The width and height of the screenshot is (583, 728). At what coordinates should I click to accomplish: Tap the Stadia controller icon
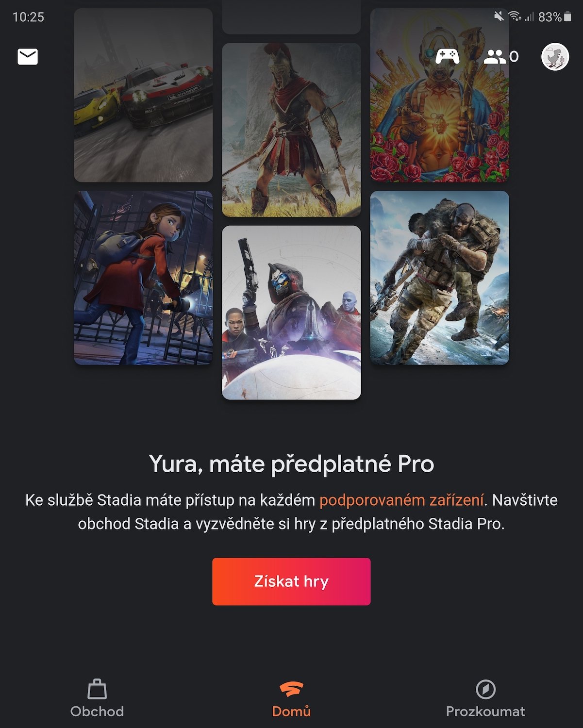[447, 57]
